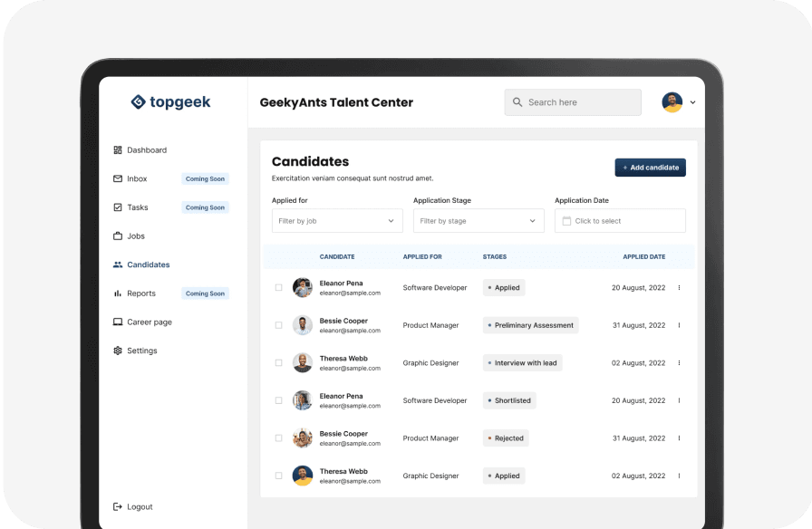Screen dimensions: 812x529
Task: Click the Candidates people icon
Action: point(118,264)
